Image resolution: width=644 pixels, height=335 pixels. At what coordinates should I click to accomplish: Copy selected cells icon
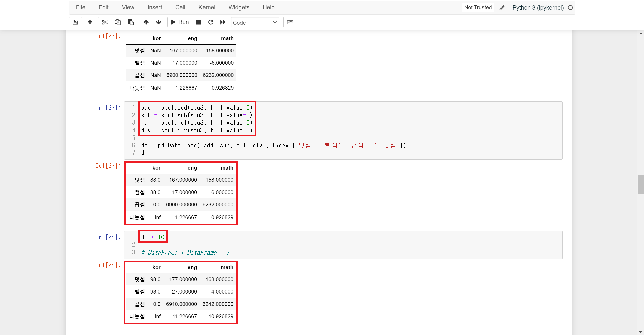(x=118, y=22)
